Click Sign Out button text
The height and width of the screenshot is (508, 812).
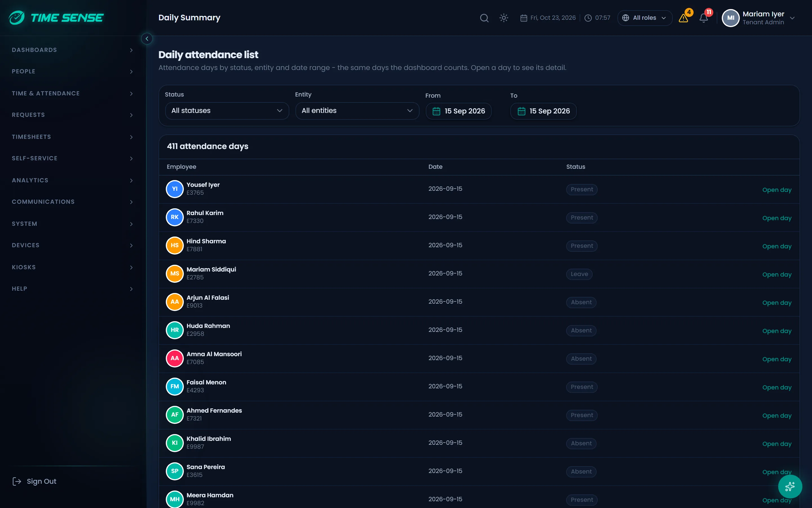42,481
